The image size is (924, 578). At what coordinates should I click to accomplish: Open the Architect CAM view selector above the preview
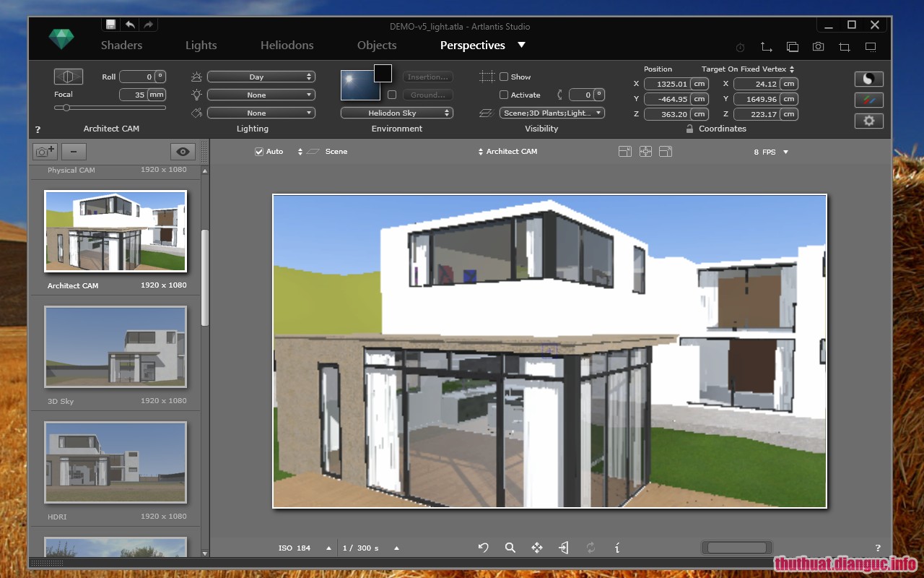tap(508, 152)
